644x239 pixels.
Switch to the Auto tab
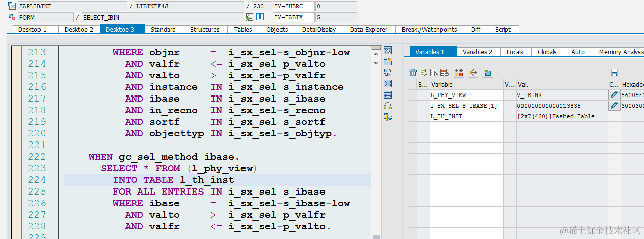(578, 52)
